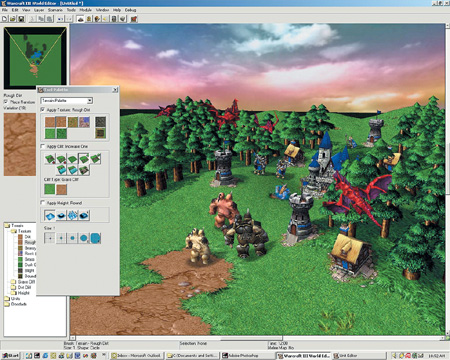This screenshot has height=360, width=450.
Task: Toggle the Apply Height checkbox
Action: (43, 202)
